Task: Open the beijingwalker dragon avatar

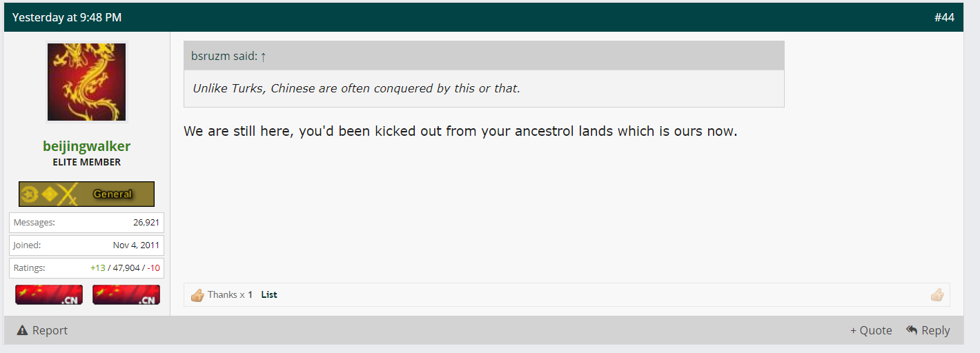Action: click(x=86, y=82)
